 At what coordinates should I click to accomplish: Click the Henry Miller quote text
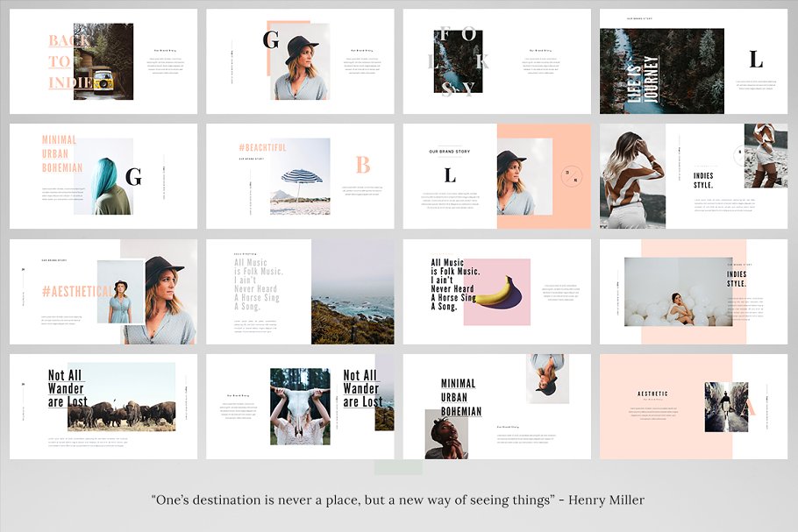click(397, 500)
